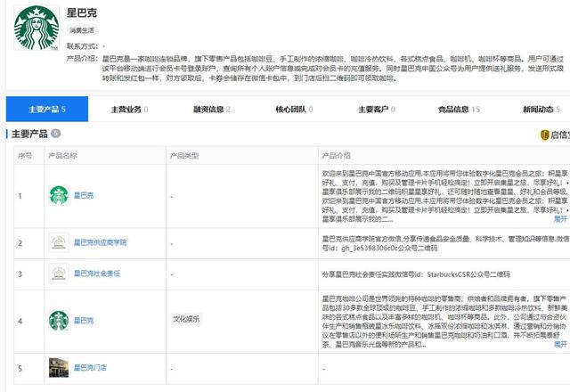Expand row 1 description with 展开
570x392 pixels.
(x=560, y=219)
